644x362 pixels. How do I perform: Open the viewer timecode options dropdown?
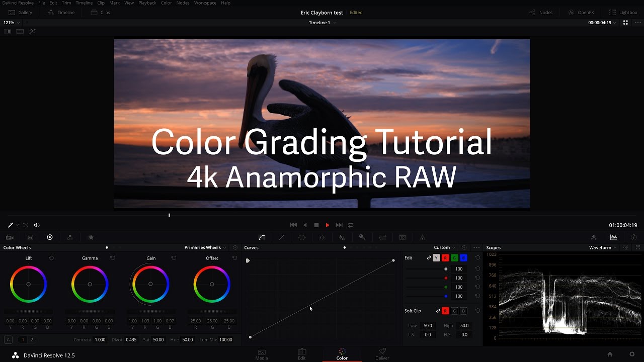point(616,23)
